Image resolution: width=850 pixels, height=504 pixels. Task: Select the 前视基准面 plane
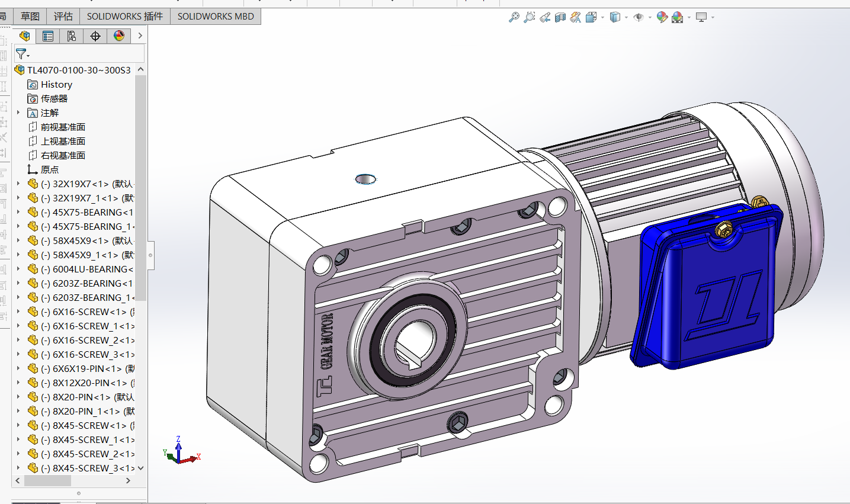(x=57, y=127)
